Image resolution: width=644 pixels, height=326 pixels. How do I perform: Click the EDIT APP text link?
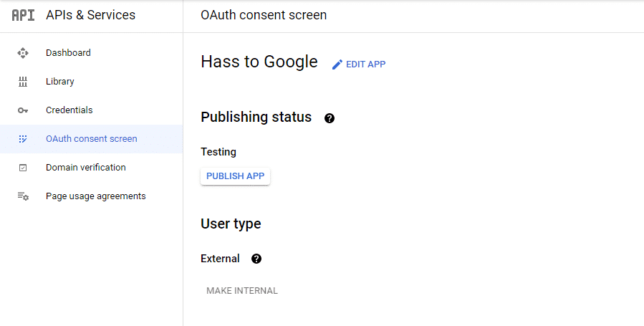tap(365, 64)
